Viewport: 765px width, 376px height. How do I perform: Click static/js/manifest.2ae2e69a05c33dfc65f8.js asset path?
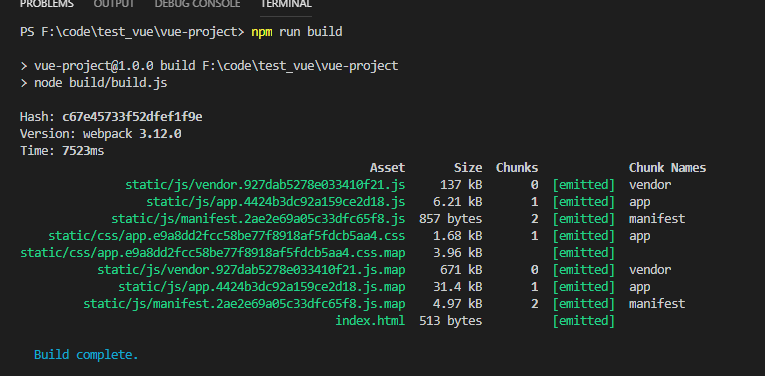[x=258, y=219]
